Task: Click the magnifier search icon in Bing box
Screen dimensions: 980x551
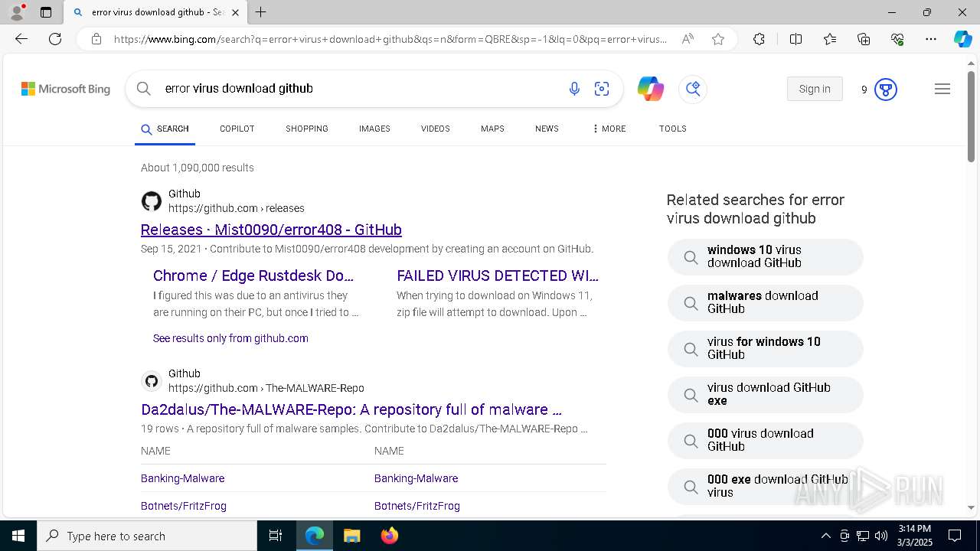Action: 144,89
